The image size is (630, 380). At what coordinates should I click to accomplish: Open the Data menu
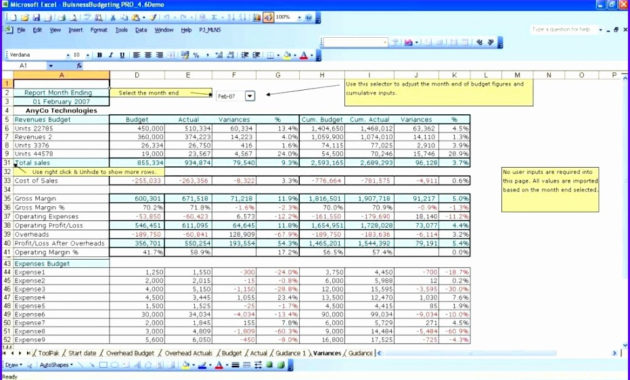[x=141, y=30]
